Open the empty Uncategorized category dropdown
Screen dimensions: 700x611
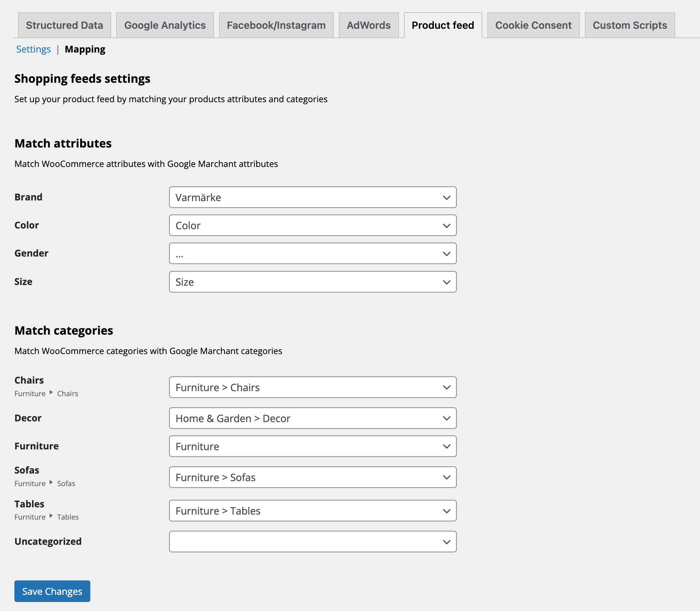tap(313, 542)
